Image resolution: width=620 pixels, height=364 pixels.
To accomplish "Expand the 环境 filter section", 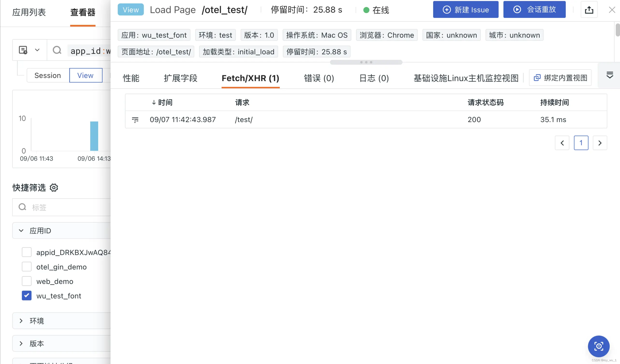I will pos(21,321).
